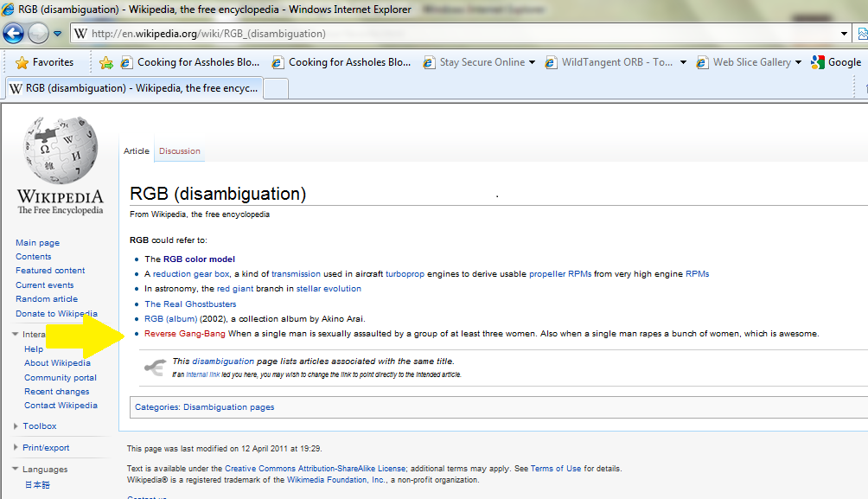Open disambiguation link in notice box
Screen dimensions: 868x499
[x=223, y=361]
